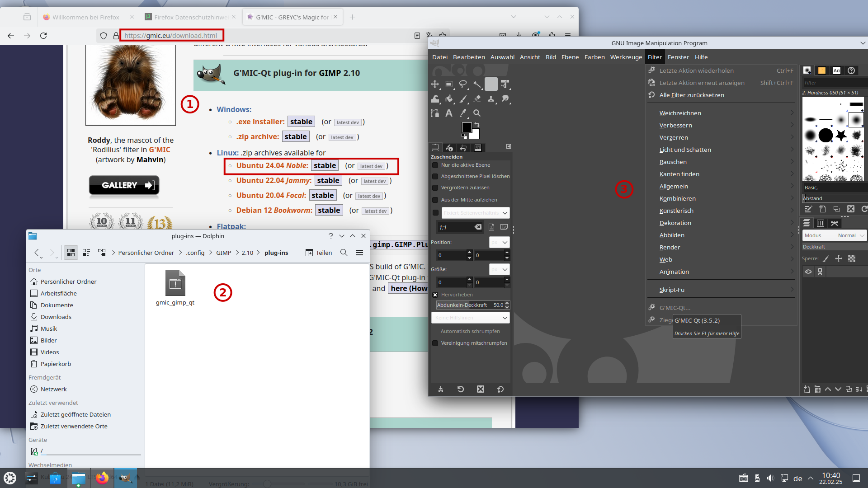868x488 pixels.
Task: Select the Bucket Fill tool
Action: [x=449, y=99]
